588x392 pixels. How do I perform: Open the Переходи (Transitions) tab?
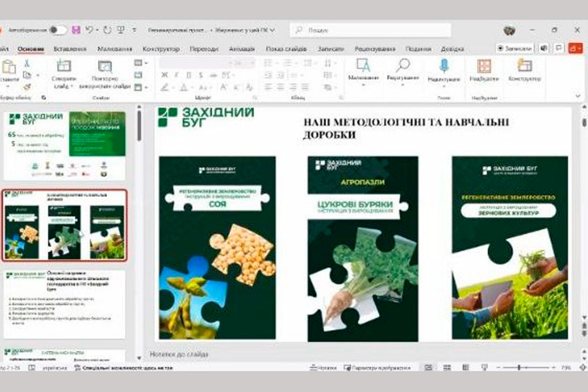[204, 49]
